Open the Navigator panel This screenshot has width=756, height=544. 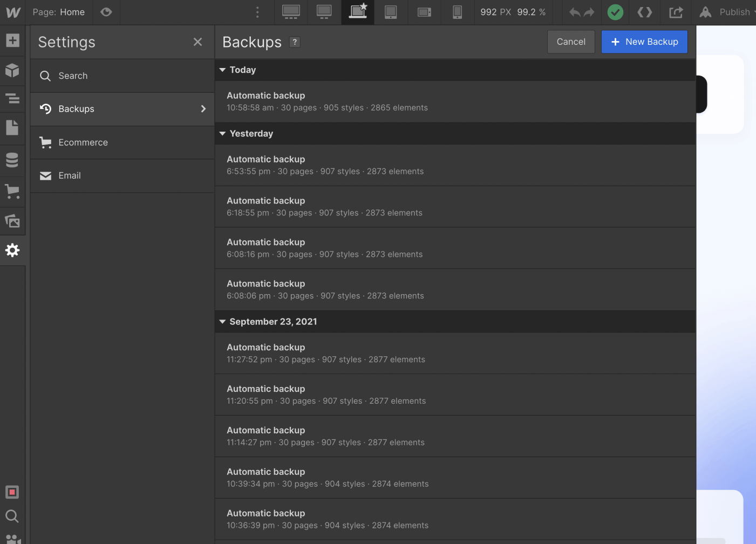(x=12, y=99)
